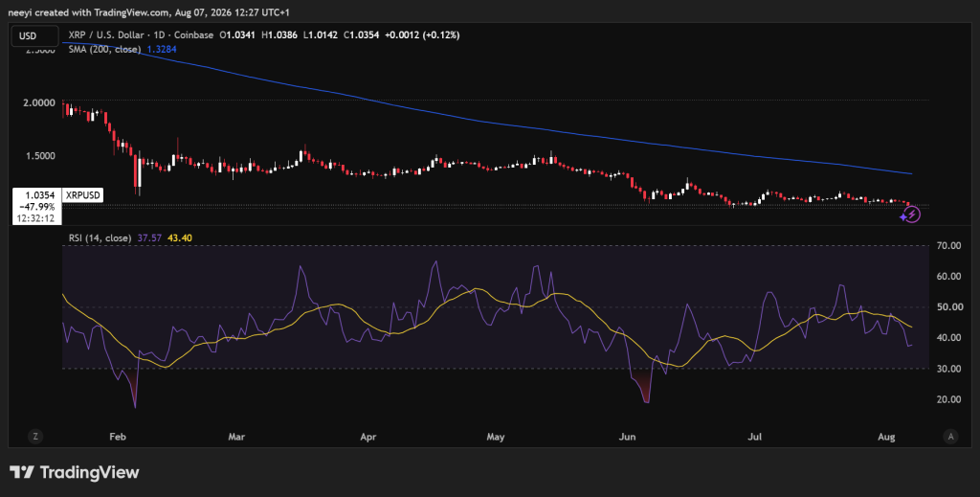
Task: Click the SMA (200, close) indicator label
Action: (104, 50)
